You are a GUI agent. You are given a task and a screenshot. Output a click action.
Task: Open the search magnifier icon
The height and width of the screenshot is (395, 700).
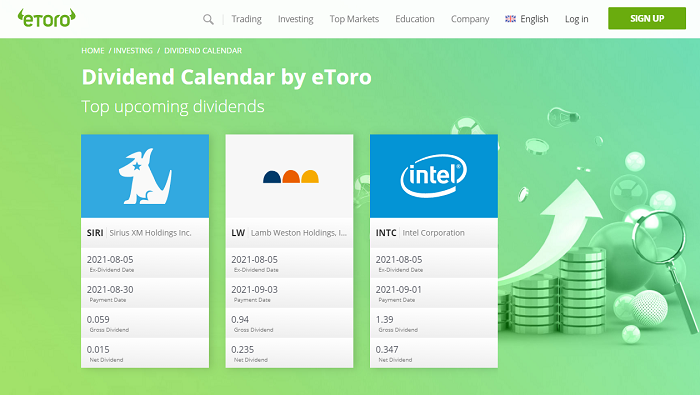(208, 19)
